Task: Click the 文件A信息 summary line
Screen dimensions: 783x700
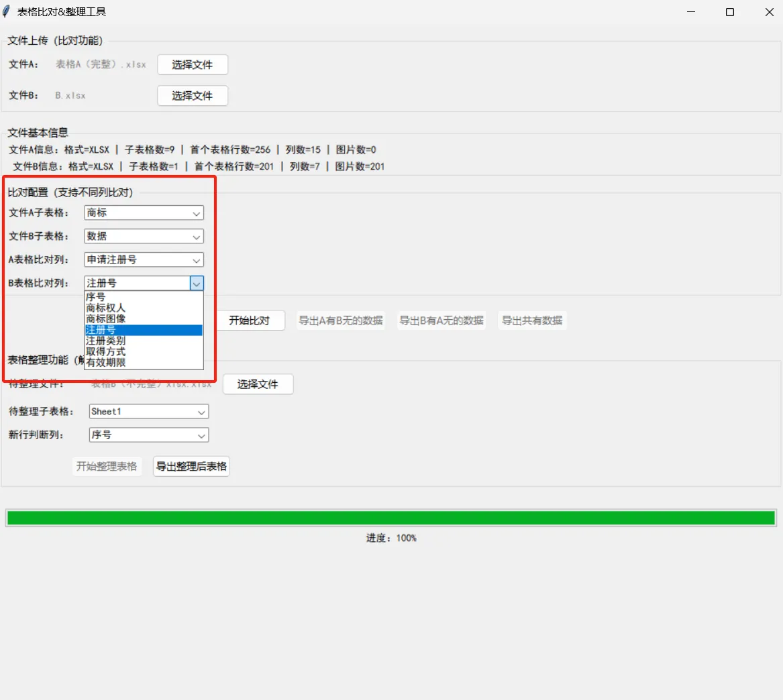Action: pos(193,150)
